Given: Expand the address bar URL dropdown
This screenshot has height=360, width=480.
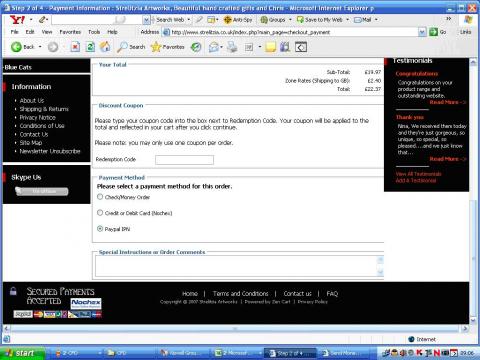Looking at the screenshot, I should point(422,32).
